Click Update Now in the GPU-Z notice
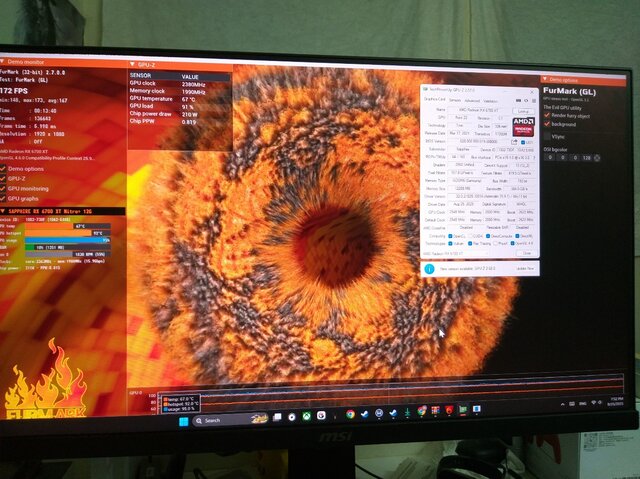The height and width of the screenshot is (479, 640). pyautogui.click(x=525, y=268)
